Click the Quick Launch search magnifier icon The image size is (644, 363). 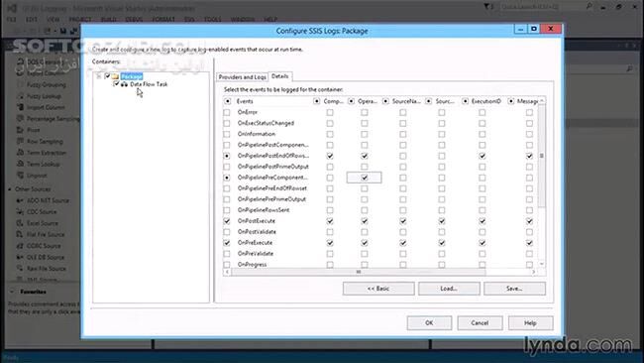click(x=590, y=6)
